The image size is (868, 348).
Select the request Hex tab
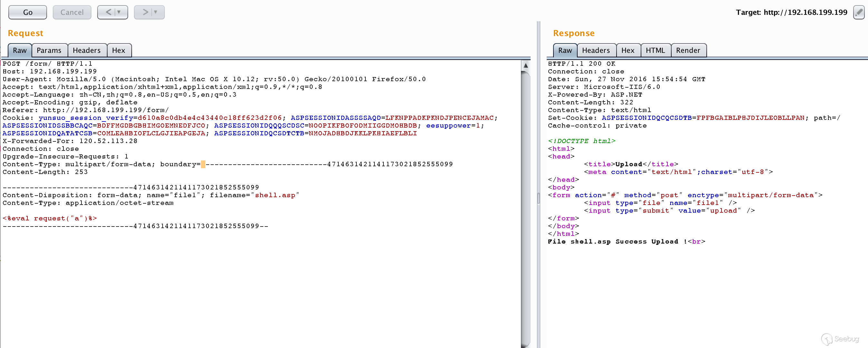coord(118,51)
